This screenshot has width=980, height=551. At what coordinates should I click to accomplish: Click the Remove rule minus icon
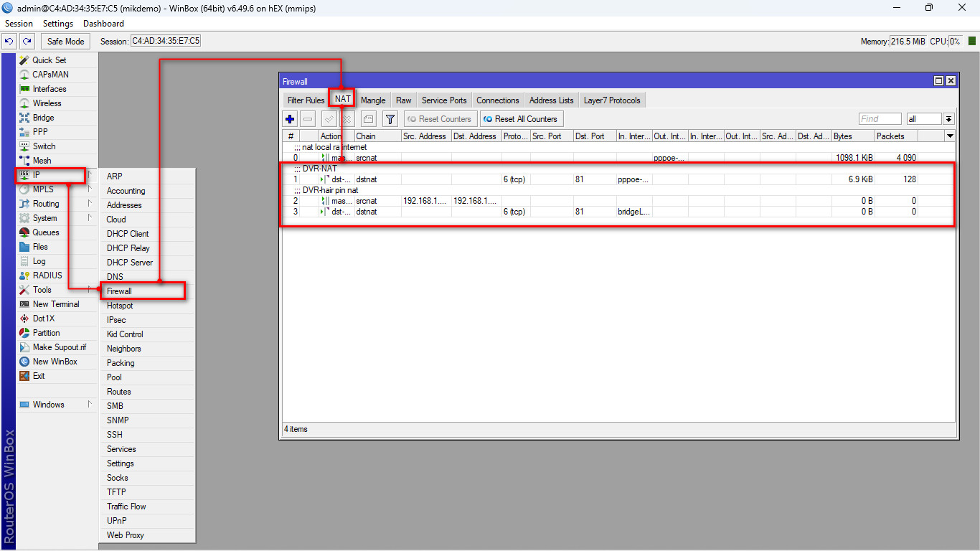tap(308, 119)
